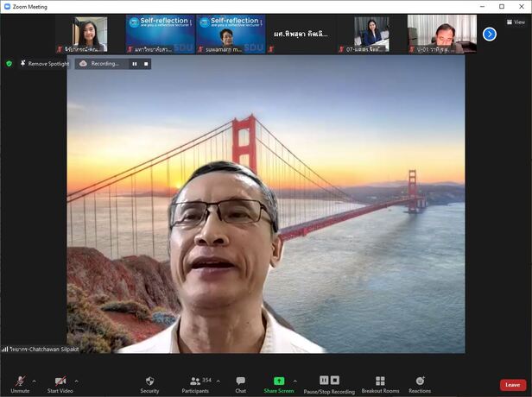The width and height of the screenshot is (532, 397).
Task: Pause recording from top recording indicator
Action: pyautogui.click(x=135, y=64)
